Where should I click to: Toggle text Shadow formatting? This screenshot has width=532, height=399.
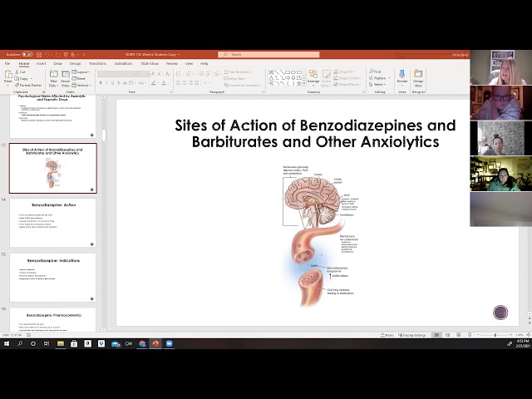tap(118, 83)
